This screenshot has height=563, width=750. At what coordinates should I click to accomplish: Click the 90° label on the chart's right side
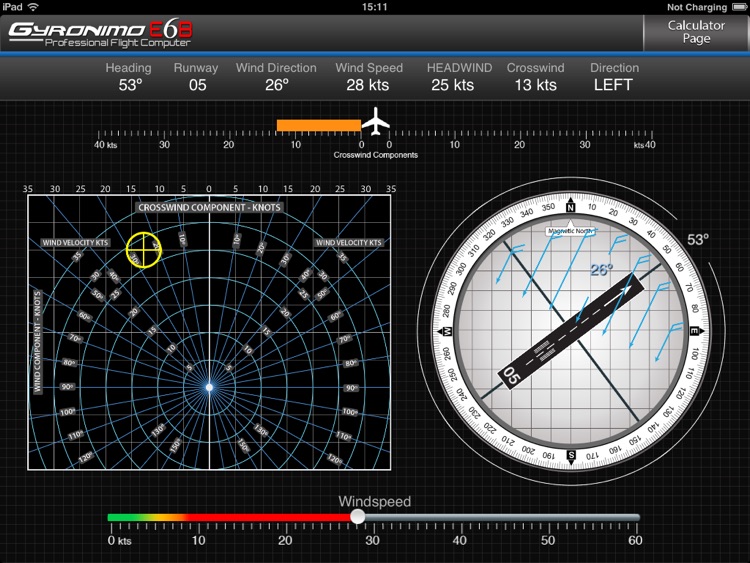point(352,388)
